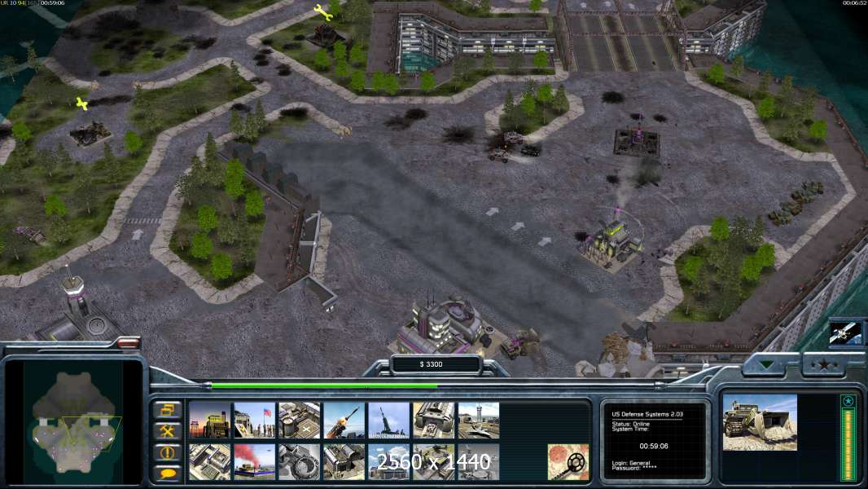Open the options menu button with overlapping windows

pyautogui.click(x=167, y=411)
